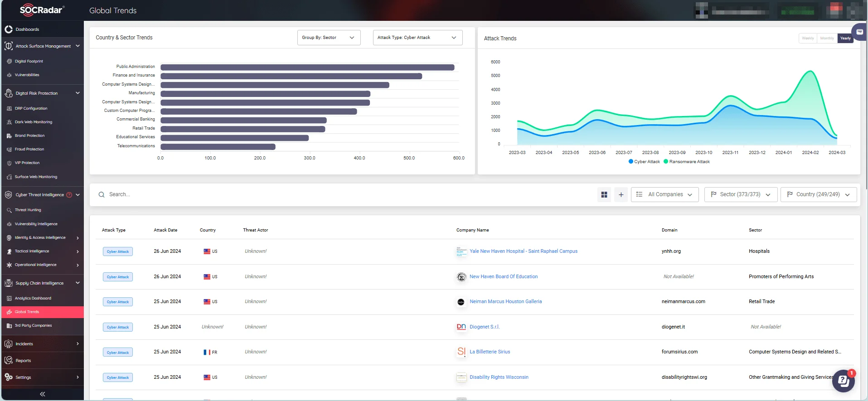
Task: Open the Analytics Dashboard menu item
Action: pos(33,298)
